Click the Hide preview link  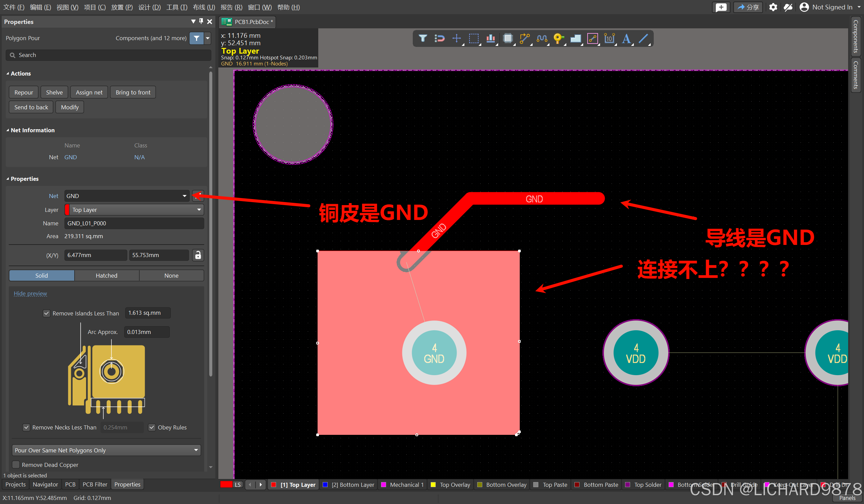[30, 293]
